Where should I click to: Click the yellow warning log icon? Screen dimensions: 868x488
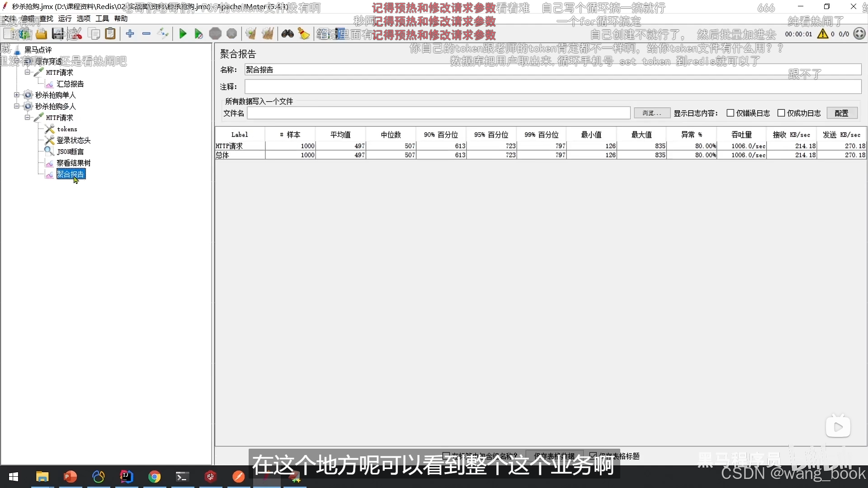823,34
